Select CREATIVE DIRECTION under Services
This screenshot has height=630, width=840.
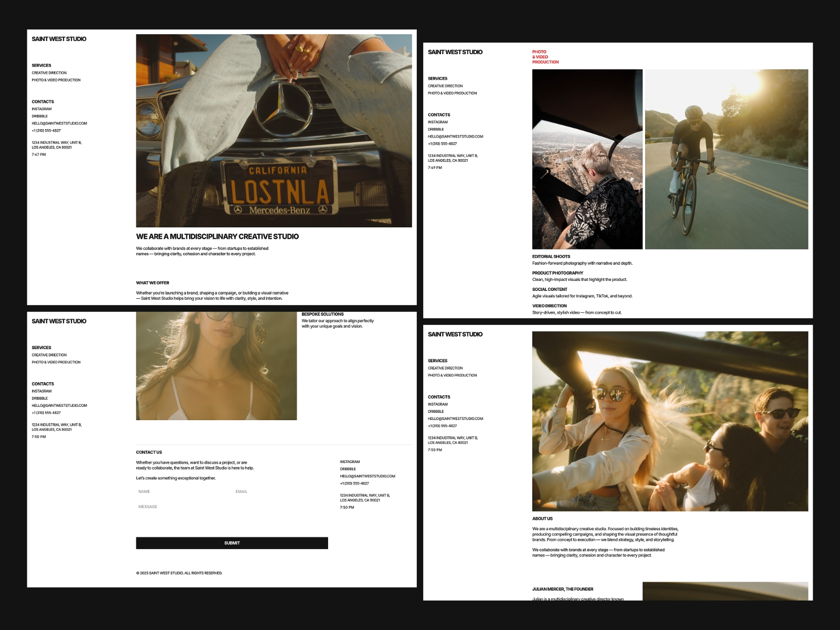(x=49, y=72)
